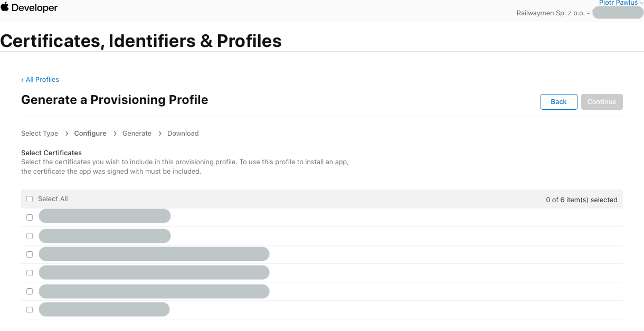Tick the third certificate checkbox
Viewport: 644px width, 331px height.
[30, 254]
